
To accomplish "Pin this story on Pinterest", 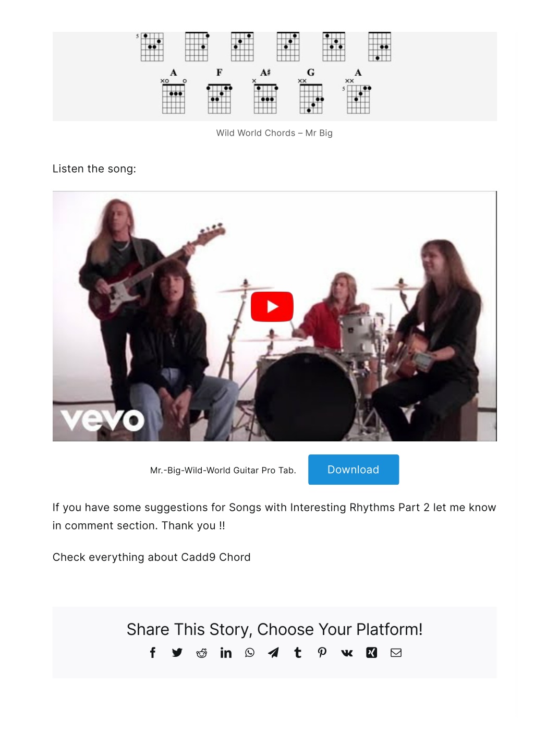I will (x=322, y=653).
